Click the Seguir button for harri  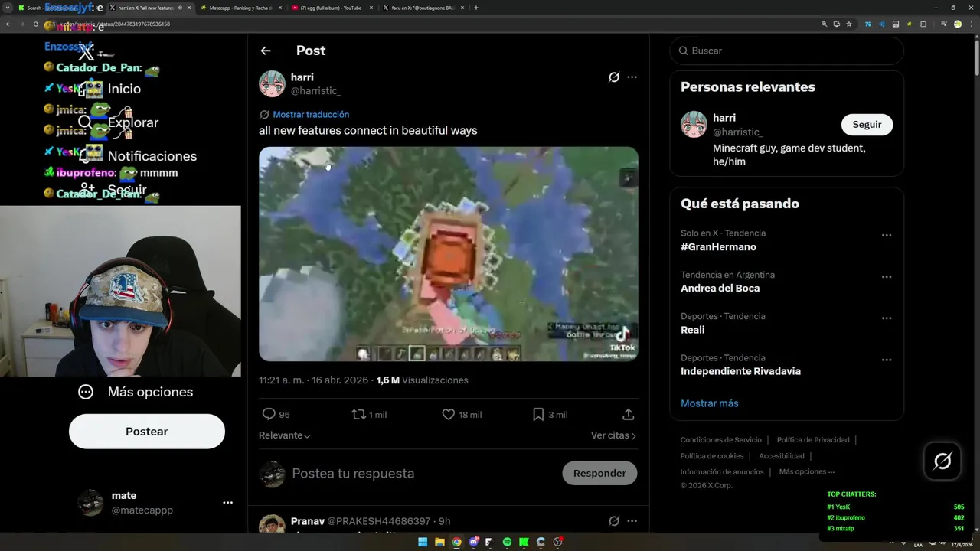point(867,125)
